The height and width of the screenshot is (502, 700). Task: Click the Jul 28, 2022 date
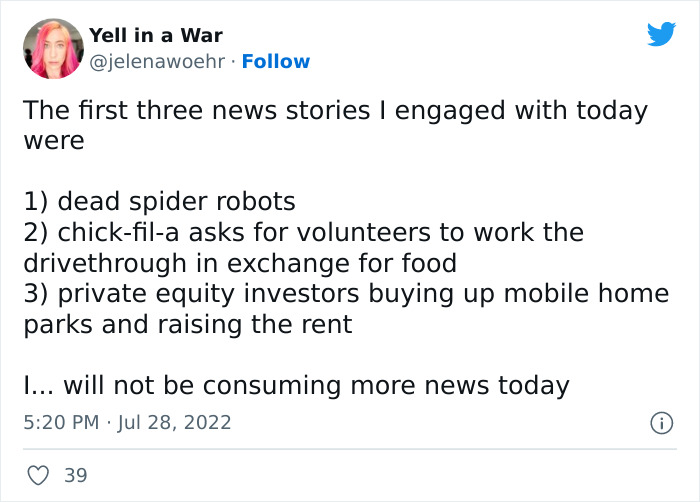[174, 423]
